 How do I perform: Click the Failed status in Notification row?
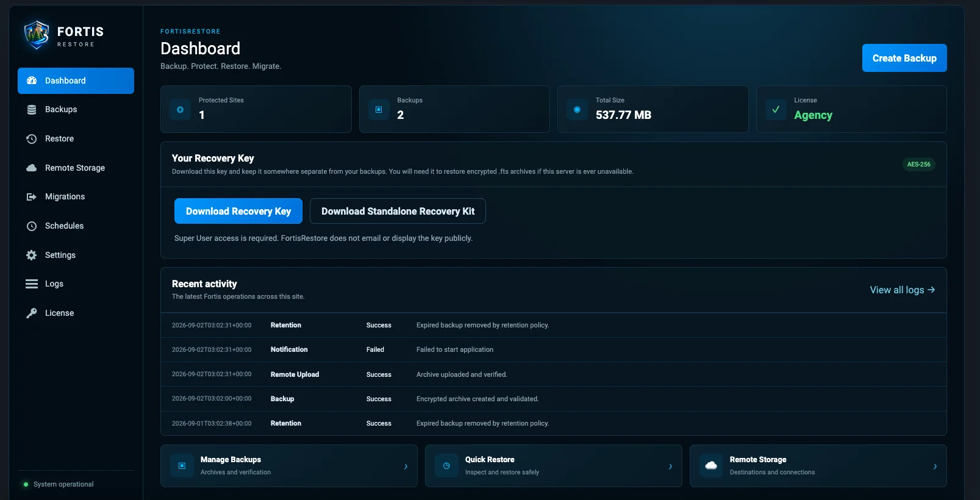(x=375, y=350)
